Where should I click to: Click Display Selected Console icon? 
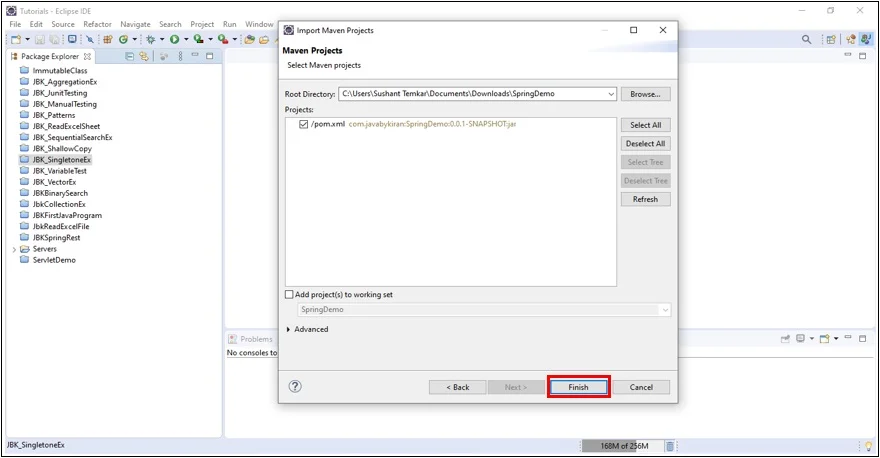tap(801, 338)
